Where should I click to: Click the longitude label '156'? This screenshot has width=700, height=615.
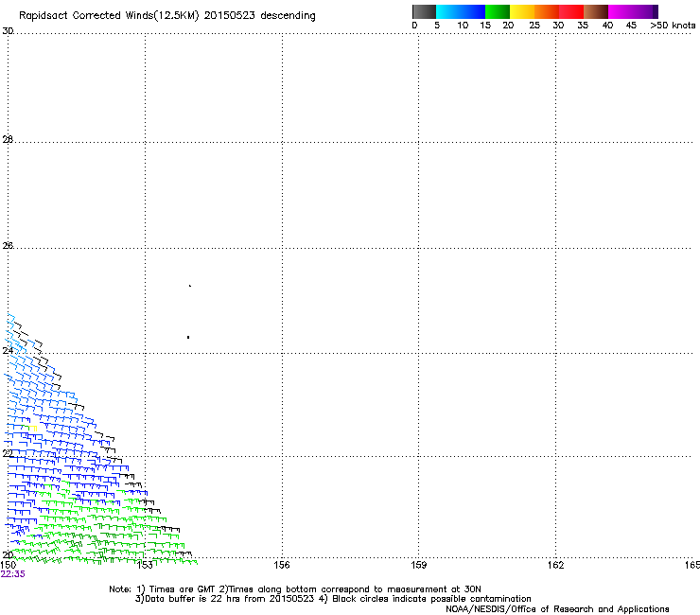(282, 565)
